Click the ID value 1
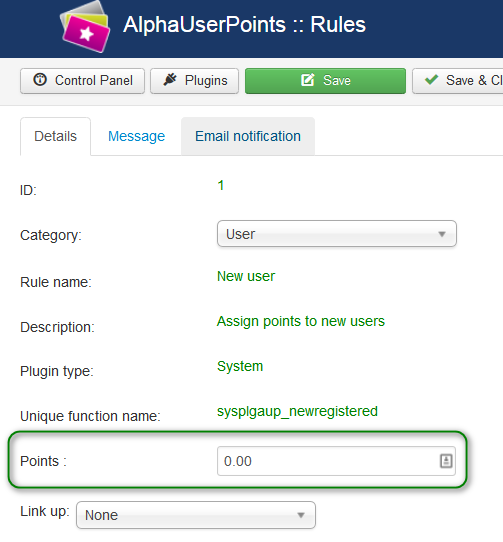The image size is (503, 542). (221, 186)
